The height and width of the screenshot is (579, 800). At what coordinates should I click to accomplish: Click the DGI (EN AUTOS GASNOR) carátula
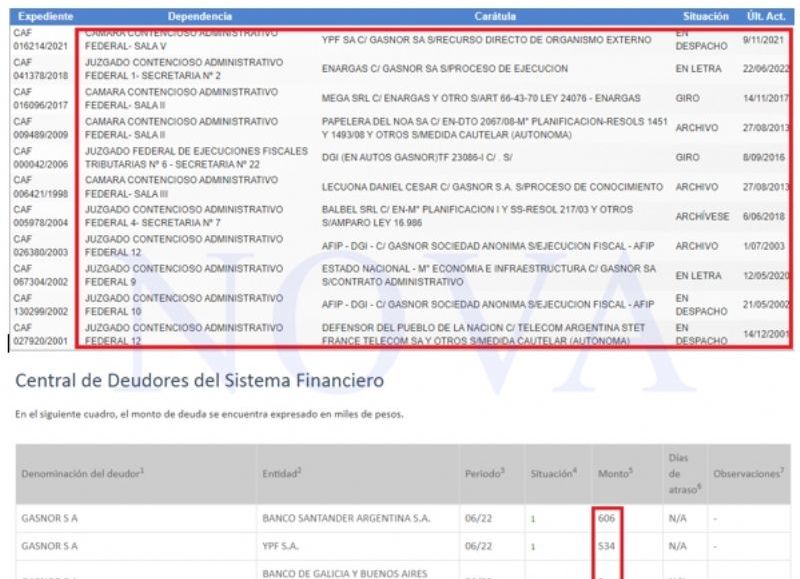click(x=417, y=158)
